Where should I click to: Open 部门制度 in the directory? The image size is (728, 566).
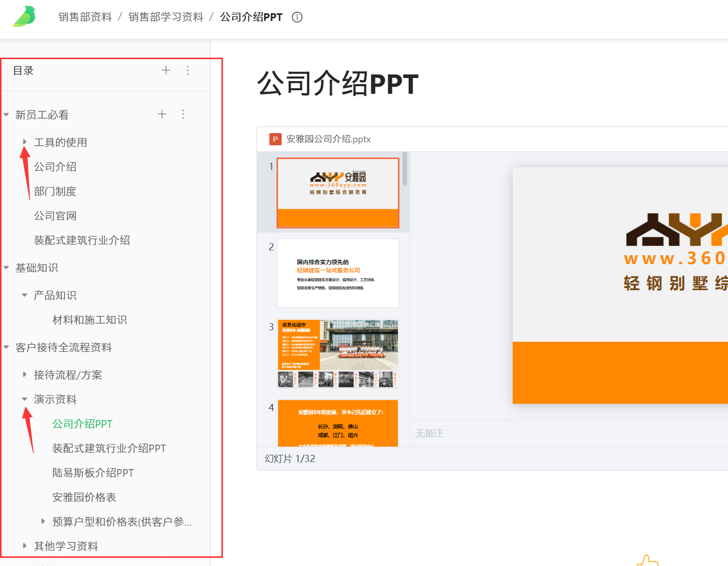(55, 191)
